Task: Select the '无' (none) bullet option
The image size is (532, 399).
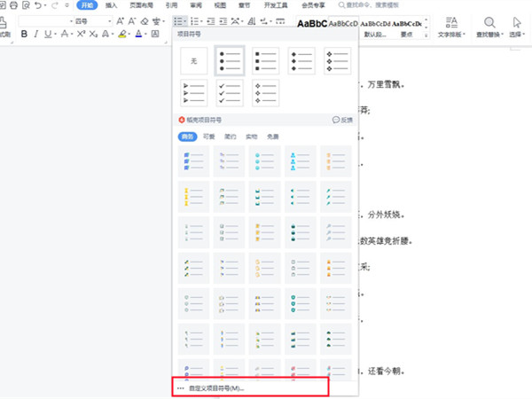Action: click(193, 60)
